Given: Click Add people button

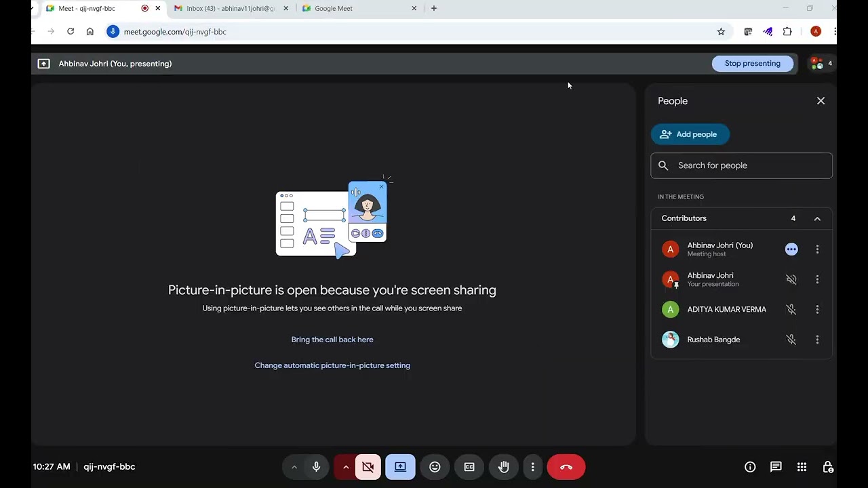Looking at the screenshot, I should (x=690, y=134).
